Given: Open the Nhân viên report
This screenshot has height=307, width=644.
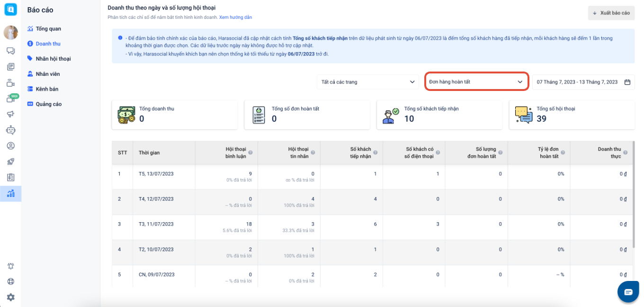Looking at the screenshot, I should (x=47, y=74).
